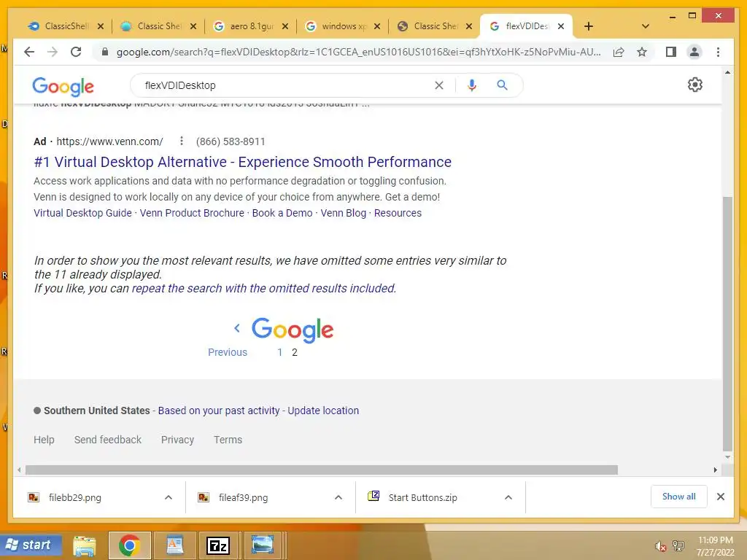Open 7-Zip from the taskbar

click(218, 545)
